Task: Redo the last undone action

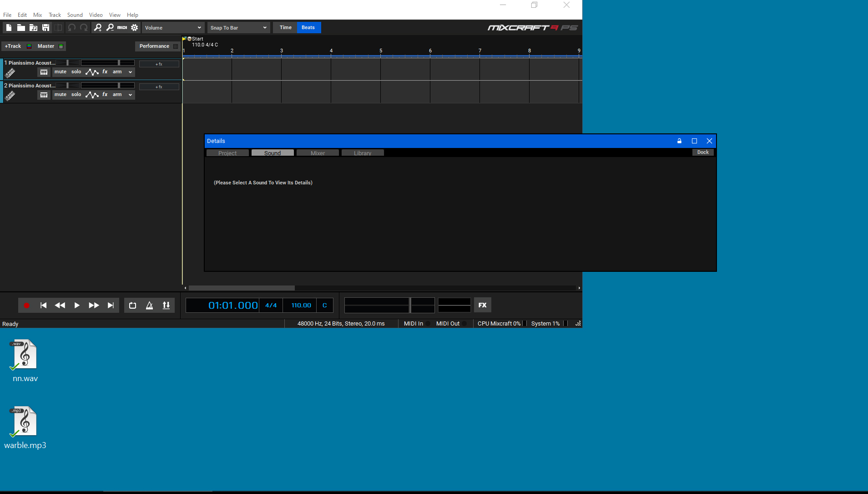Action: [84, 28]
